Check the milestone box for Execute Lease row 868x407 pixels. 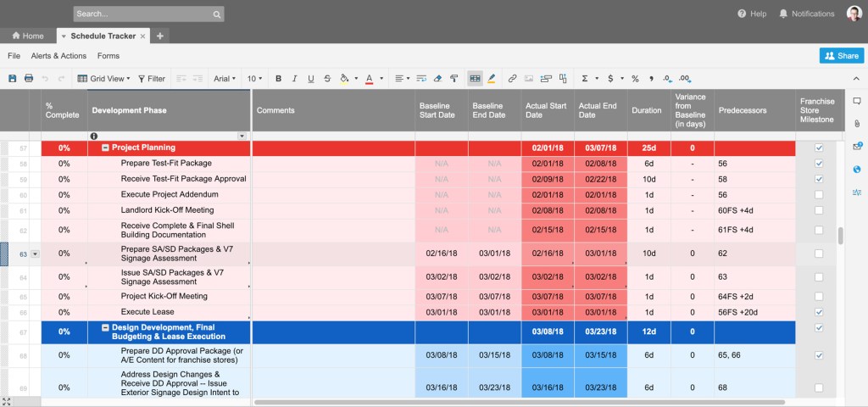pos(818,312)
